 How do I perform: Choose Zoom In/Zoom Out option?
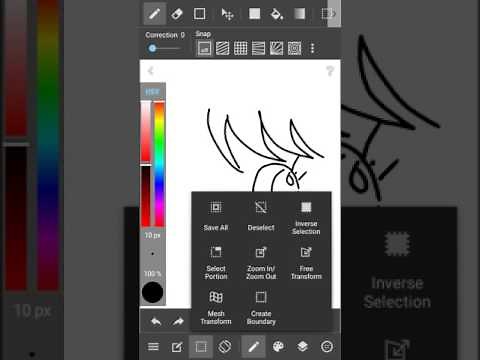pos(261,263)
